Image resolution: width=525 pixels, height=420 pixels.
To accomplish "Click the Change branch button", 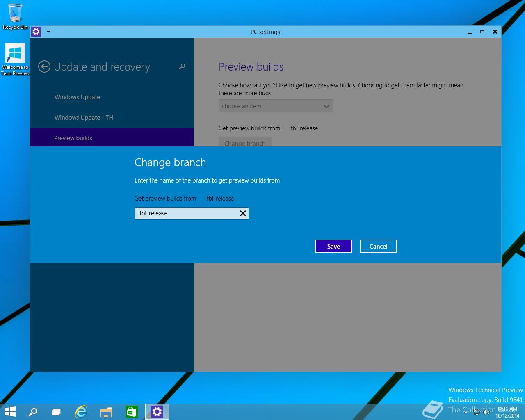I will pos(245,142).
